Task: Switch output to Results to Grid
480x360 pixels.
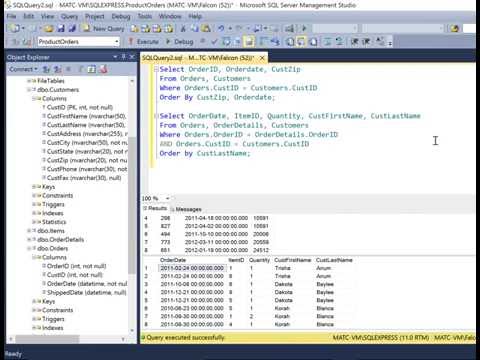Action: pos(301,42)
